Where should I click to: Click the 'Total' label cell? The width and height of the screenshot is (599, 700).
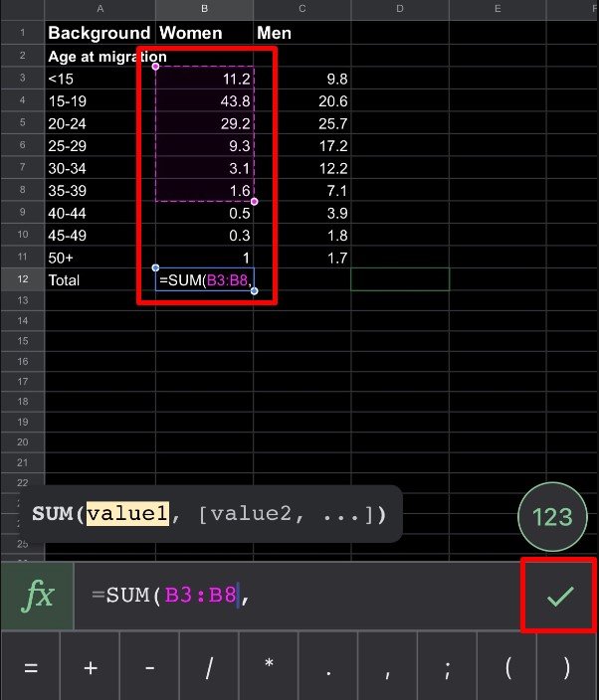[100, 279]
